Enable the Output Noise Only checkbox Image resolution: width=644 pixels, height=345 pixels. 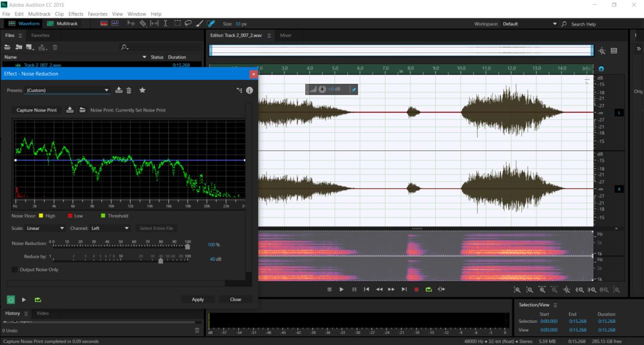coord(15,269)
